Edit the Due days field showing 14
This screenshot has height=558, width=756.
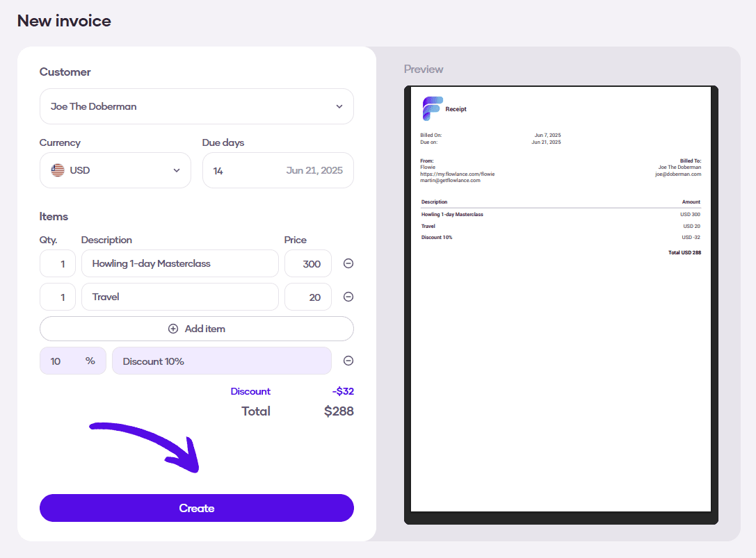click(x=278, y=170)
